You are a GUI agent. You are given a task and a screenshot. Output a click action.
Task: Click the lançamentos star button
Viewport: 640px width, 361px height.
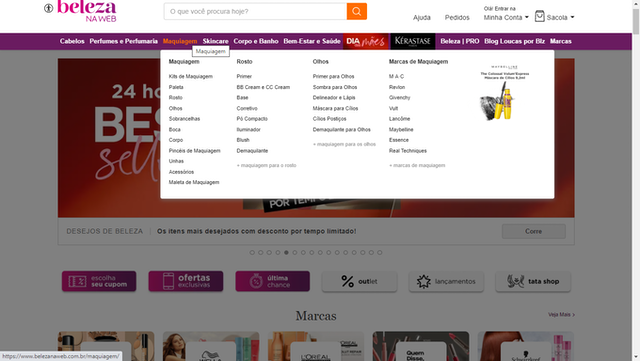[x=446, y=281]
